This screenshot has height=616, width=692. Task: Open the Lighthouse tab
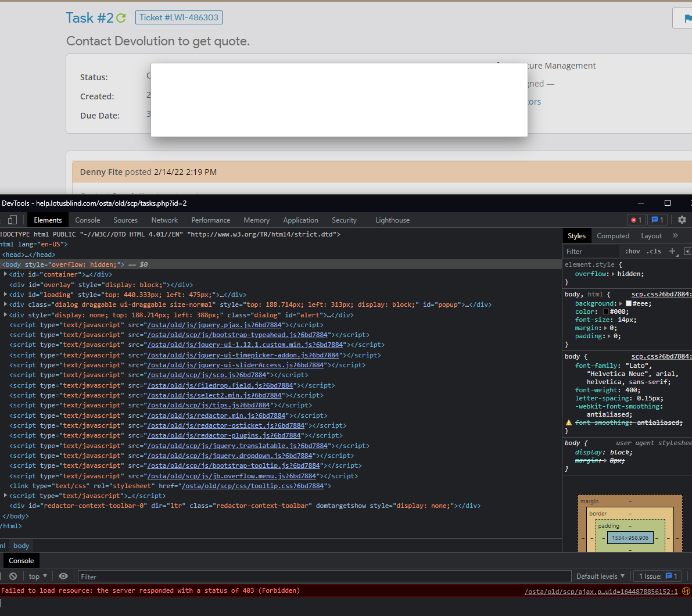point(392,220)
